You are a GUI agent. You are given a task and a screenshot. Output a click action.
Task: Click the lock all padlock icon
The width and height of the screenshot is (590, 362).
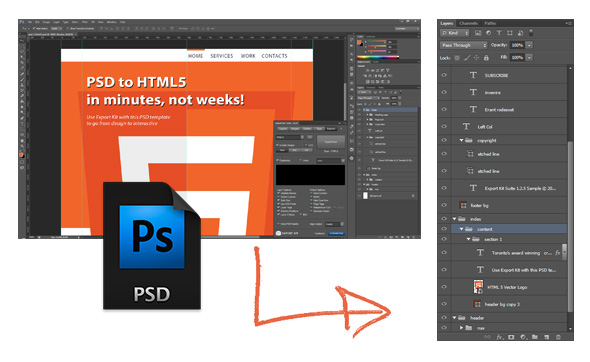486,58
